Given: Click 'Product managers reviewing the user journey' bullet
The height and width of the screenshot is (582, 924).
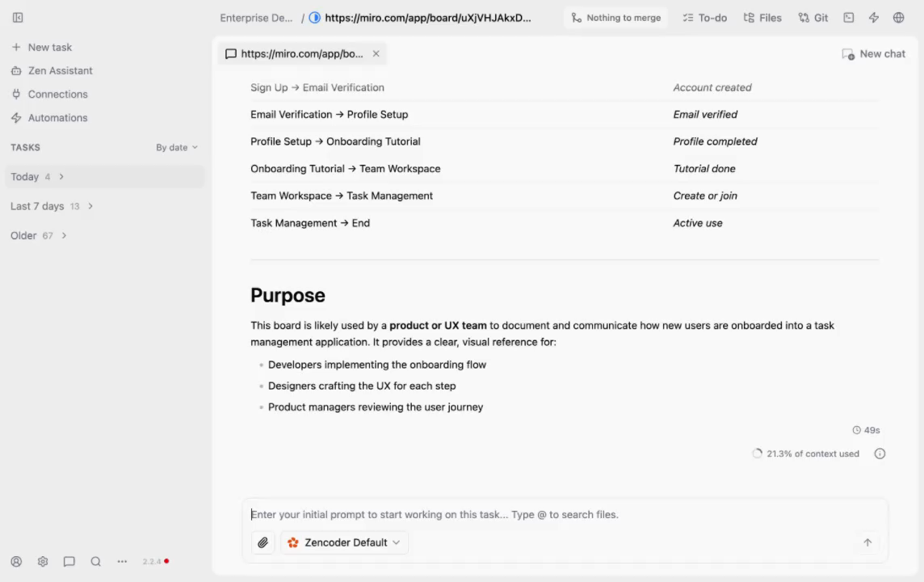Looking at the screenshot, I should coord(376,407).
